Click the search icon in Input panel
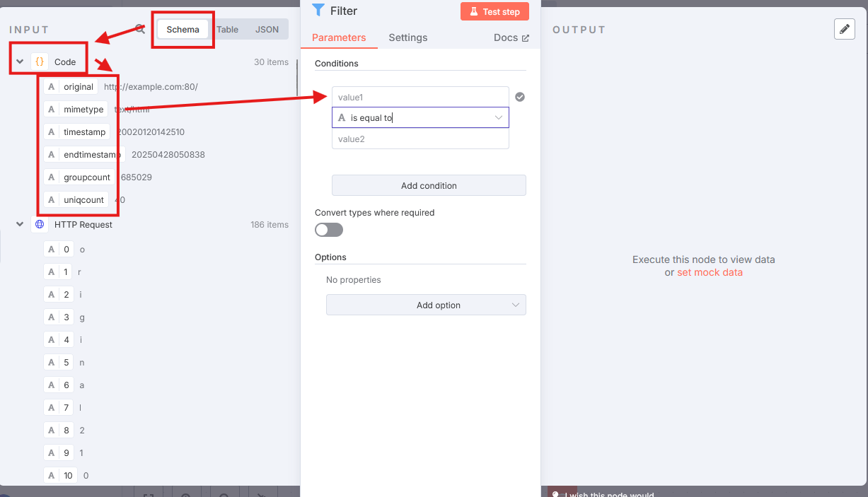The width and height of the screenshot is (868, 497). coord(140,30)
